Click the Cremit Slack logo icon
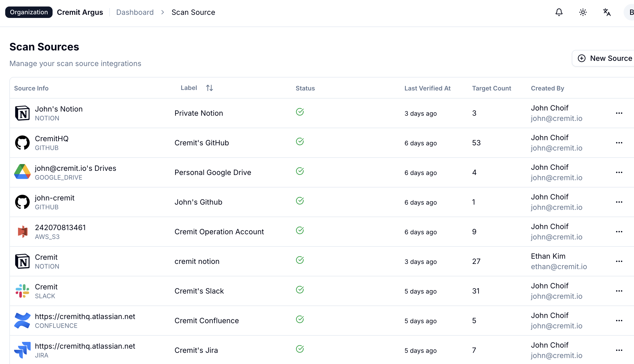Viewport: 634px width, 364px height. [x=22, y=291]
